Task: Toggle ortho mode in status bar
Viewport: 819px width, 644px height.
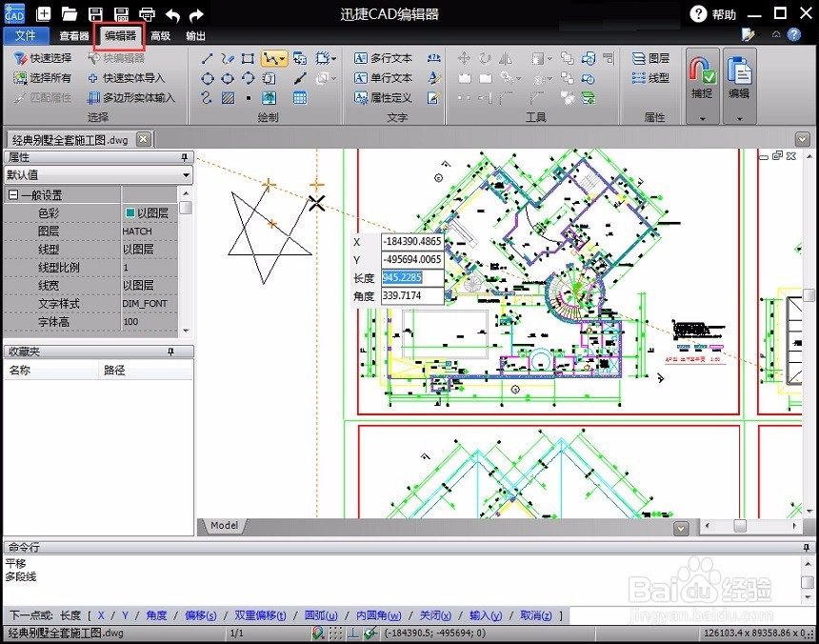Action: [x=353, y=633]
